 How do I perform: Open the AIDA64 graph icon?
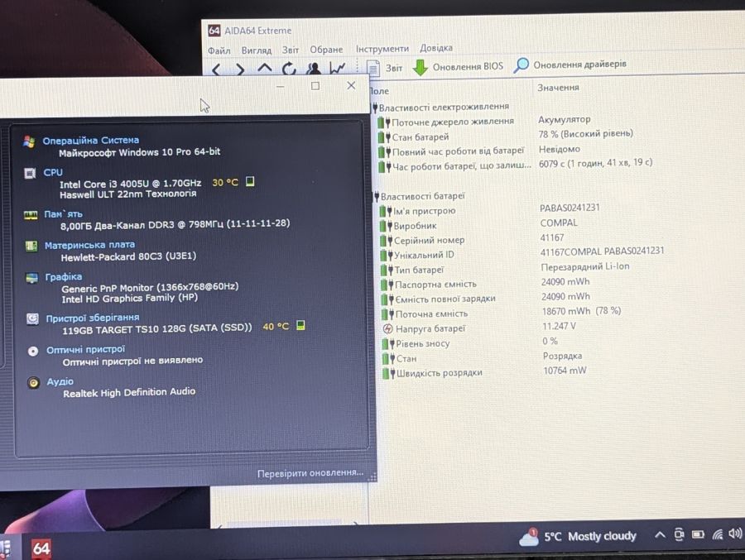338,68
